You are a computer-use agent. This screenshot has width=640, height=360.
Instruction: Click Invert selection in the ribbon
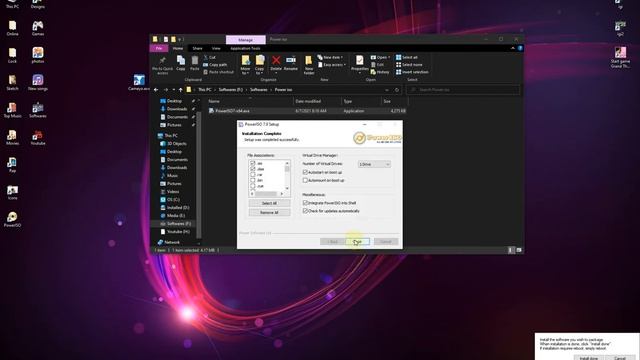coord(412,72)
